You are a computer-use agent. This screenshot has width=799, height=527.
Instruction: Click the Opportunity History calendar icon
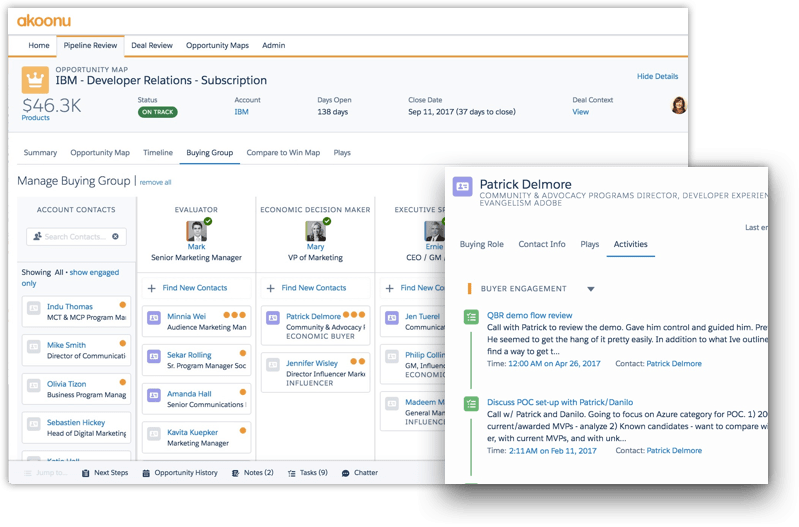tap(146, 473)
